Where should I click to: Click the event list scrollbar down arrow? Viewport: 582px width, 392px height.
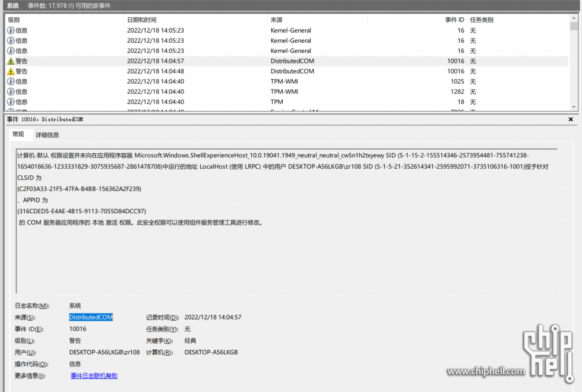point(574,107)
